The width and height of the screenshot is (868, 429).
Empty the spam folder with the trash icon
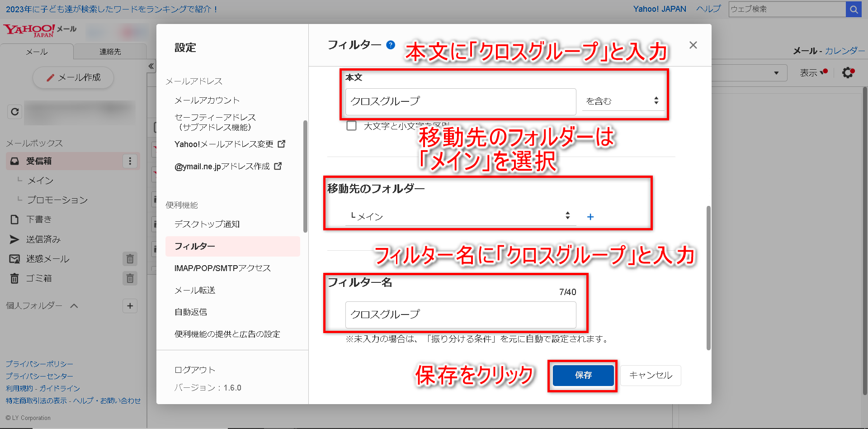pyautogui.click(x=130, y=259)
